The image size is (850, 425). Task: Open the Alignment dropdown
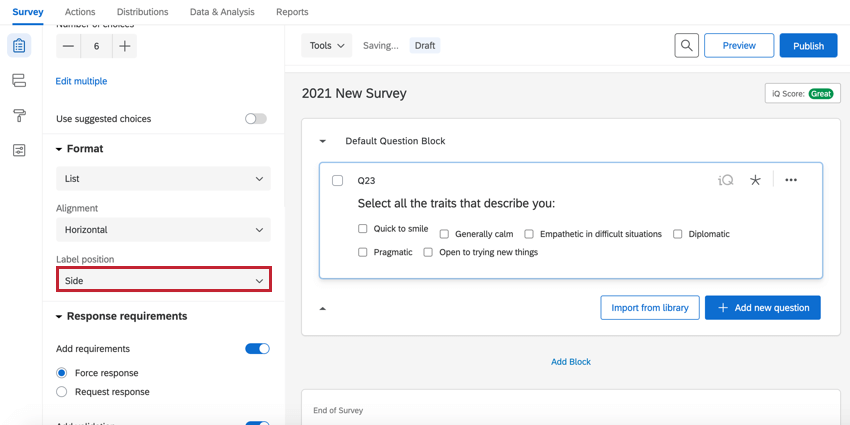163,230
